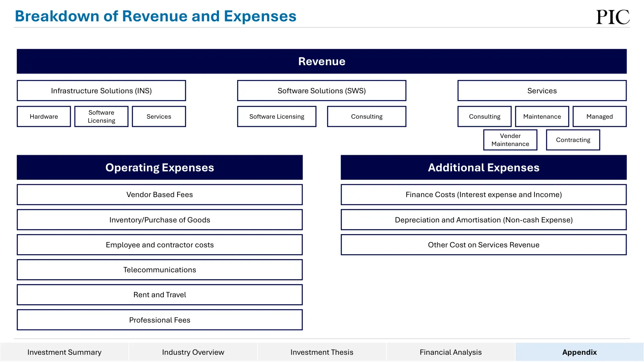
Task: Select Other Cost on Services Revenue row
Action: point(484,245)
